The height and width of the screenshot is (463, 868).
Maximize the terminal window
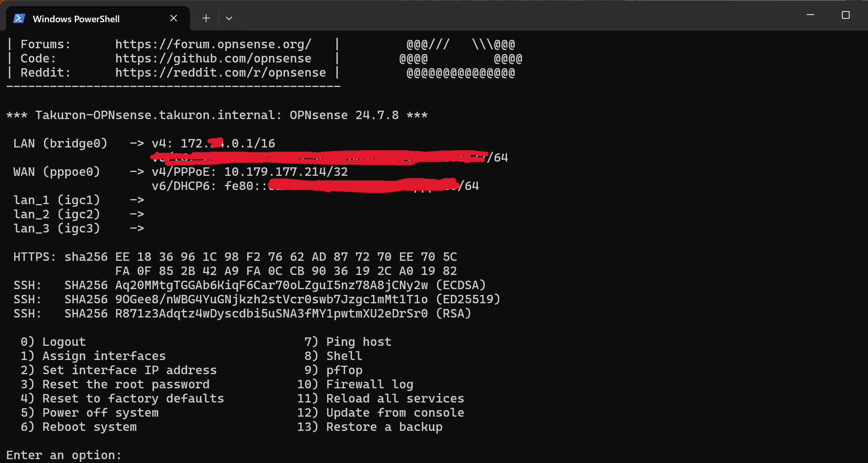click(846, 15)
